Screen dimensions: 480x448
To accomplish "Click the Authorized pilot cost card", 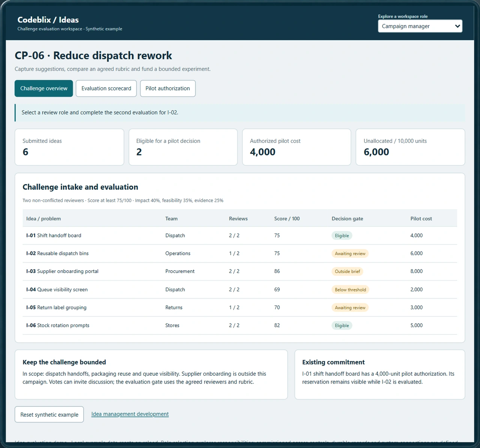I will (x=297, y=147).
